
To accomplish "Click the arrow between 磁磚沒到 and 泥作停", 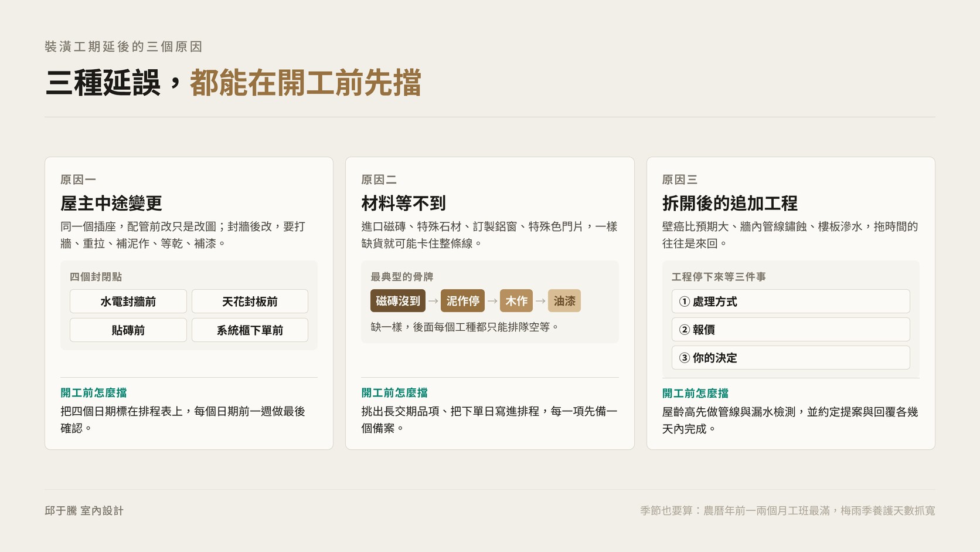I will pos(433,301).
